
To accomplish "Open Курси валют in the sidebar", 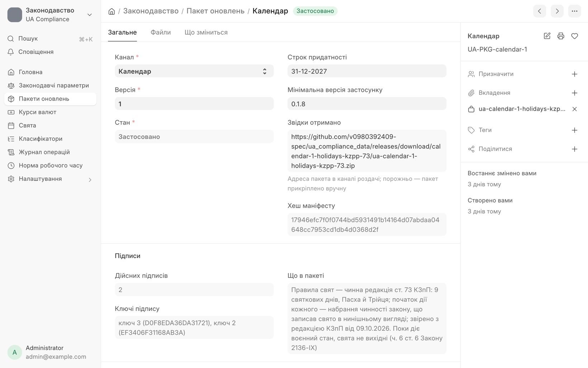I will coord(50,112).
